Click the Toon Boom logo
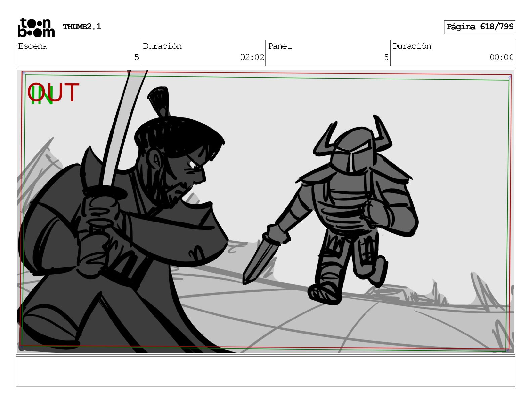Image resolution: width=532 pixels, height=411 pixels. point(36,27)
